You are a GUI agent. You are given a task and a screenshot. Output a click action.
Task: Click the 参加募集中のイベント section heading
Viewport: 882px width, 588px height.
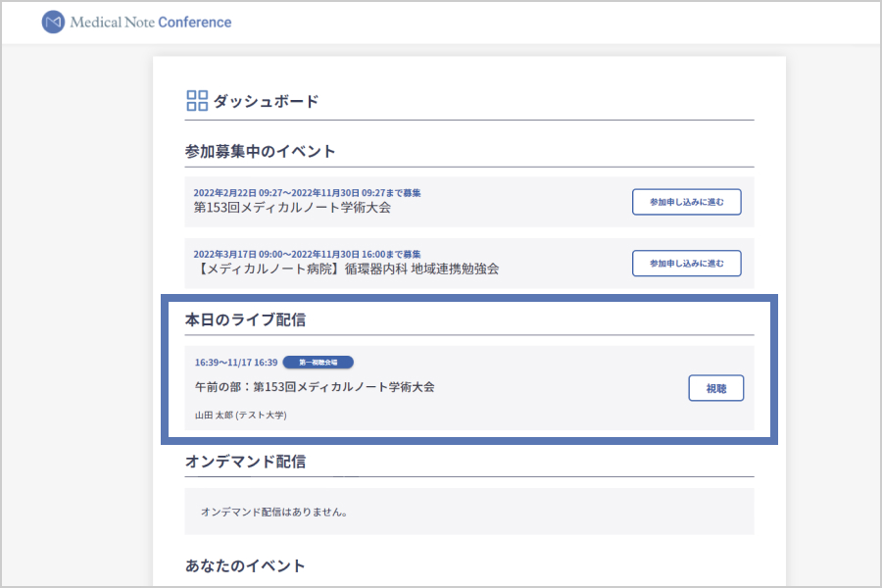click(x=260, y=151)
